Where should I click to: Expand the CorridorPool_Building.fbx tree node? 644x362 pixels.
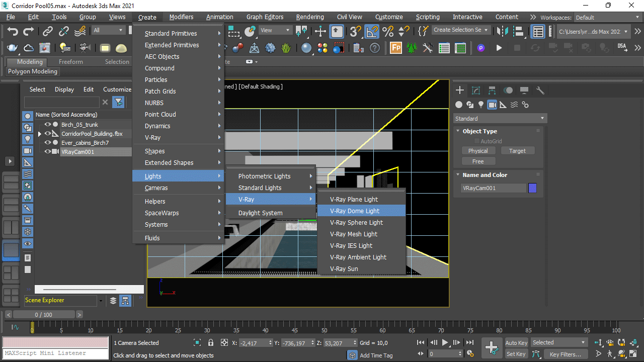pyautogui.click(x=40, y=134)
